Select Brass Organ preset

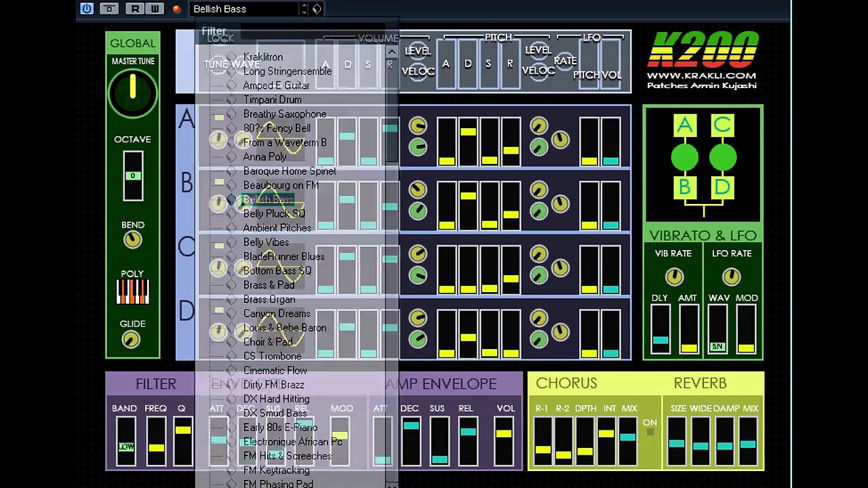pyautogui.click(x=269, y=299)
